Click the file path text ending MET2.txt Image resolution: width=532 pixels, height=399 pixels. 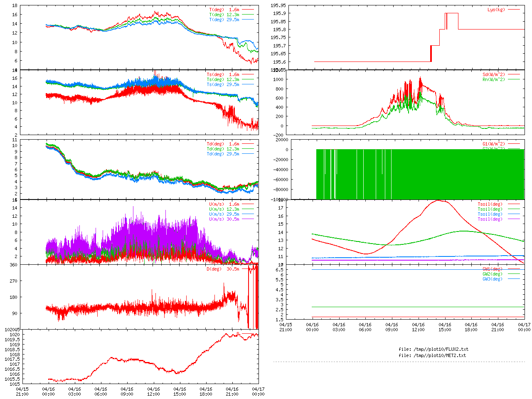click(432, 355)
